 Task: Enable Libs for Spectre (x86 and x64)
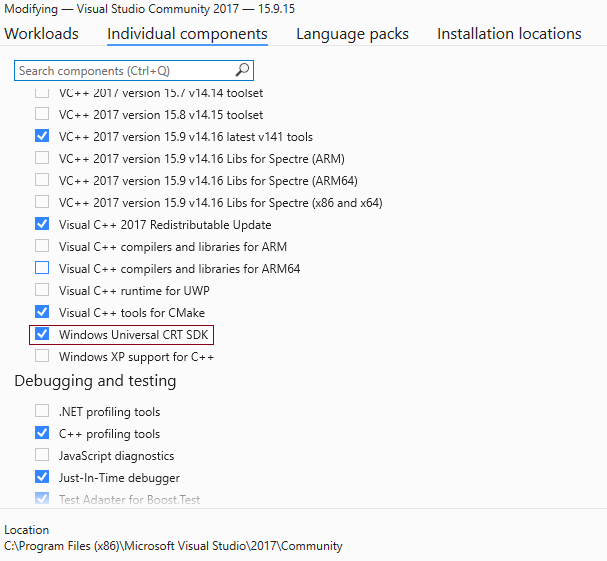[42, 202]
